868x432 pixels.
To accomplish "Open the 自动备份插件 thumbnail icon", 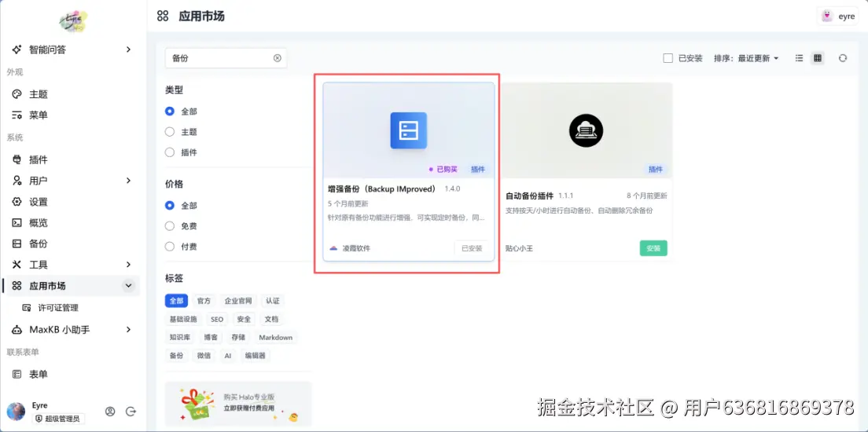I will tap(587, 130).
